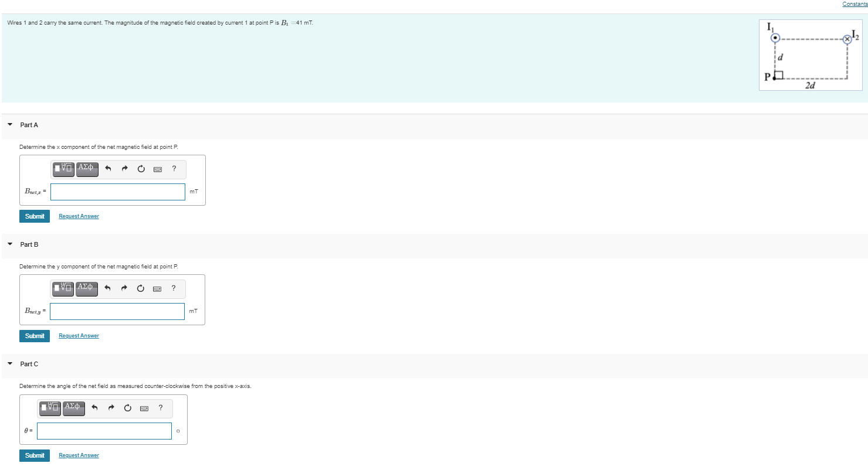
Task: Open help question mark in Part C
Action: click(161, 407)
